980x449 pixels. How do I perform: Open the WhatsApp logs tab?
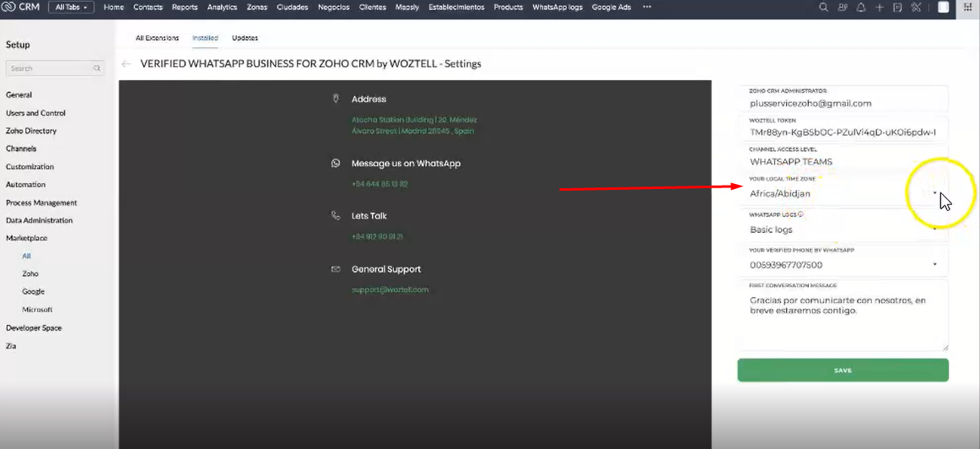[x=557, y=8]
